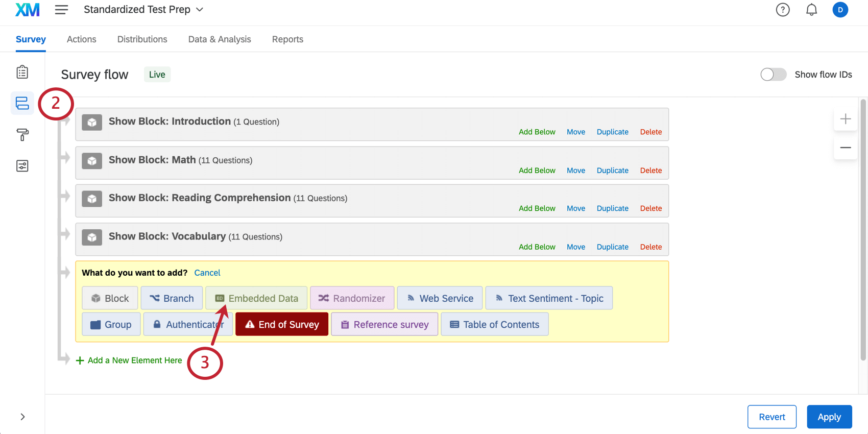Open the Standardized Test Prep project dropdown

143,10
